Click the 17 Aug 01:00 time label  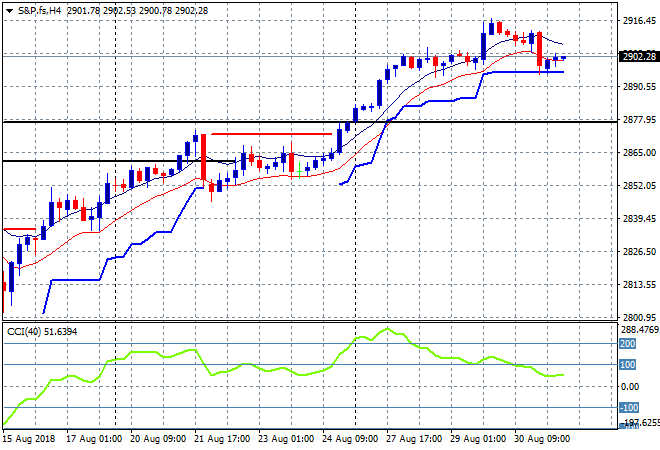(94, 439)
